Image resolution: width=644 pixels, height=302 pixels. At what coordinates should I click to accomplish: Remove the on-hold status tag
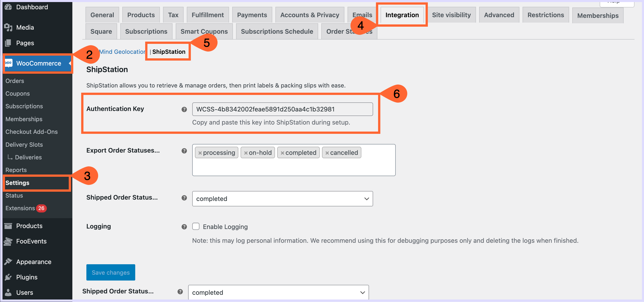[x=246, y=153]
